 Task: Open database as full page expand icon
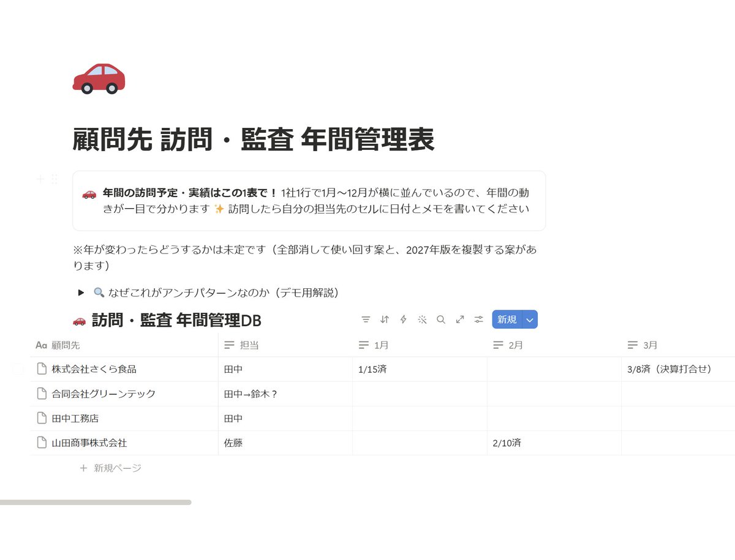[x=460, y=319]
